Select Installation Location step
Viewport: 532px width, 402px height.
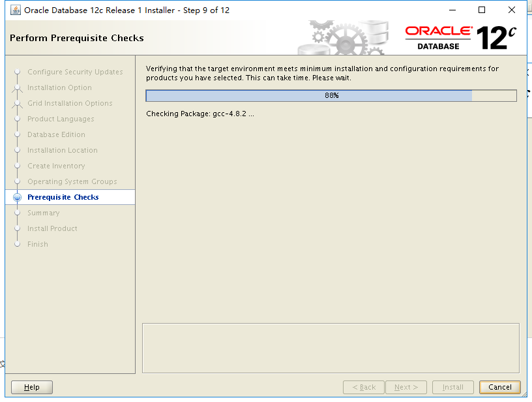coord(63,150)
